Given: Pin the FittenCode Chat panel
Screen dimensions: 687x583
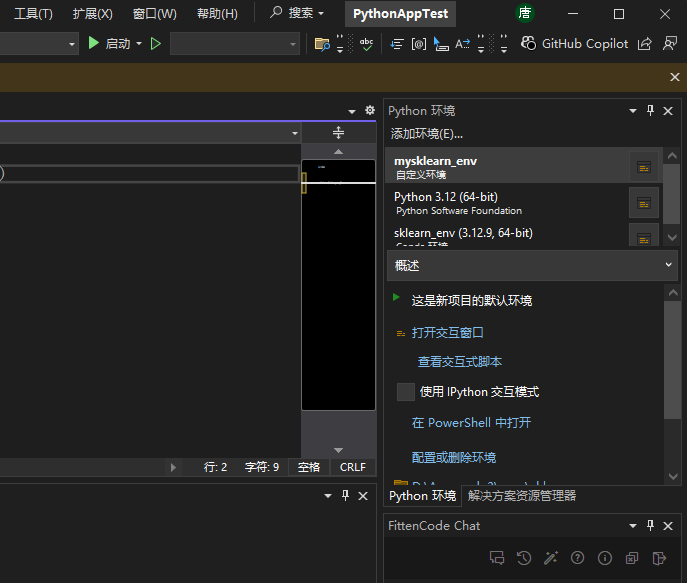Looking at the screenshot, I should [x=650, y=525].
